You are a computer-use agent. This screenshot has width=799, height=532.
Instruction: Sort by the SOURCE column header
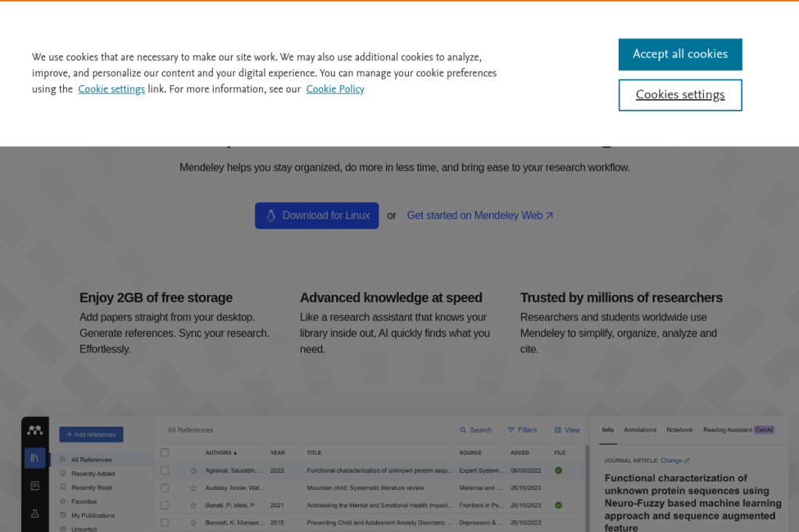click(470, 452)
